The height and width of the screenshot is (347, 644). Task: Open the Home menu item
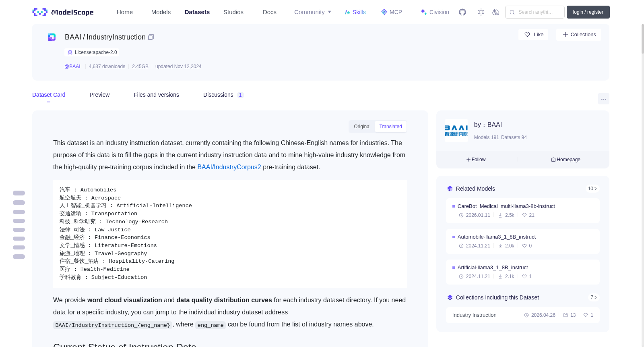tap(125, 12)
